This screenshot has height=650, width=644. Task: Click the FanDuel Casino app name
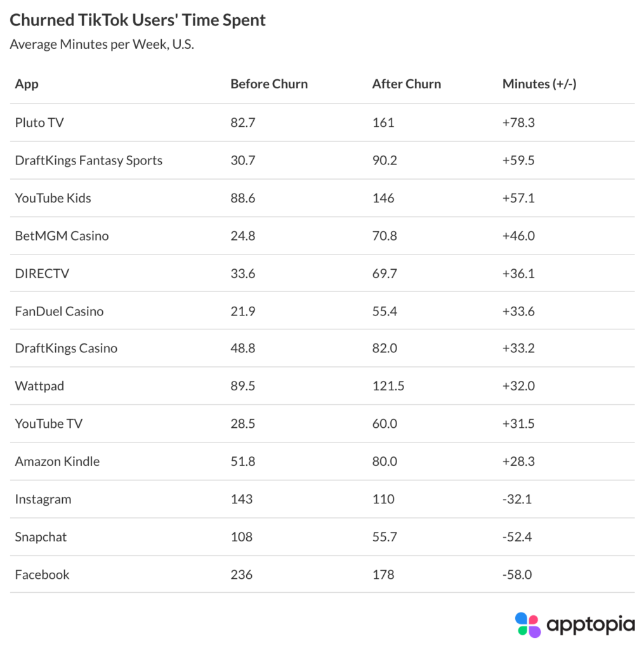point(60,311)
